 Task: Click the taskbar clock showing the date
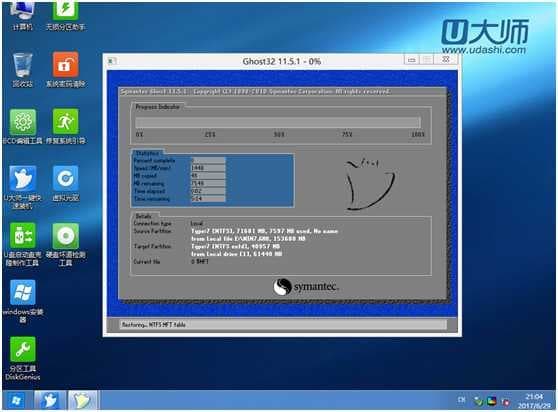tap(534, 401)
